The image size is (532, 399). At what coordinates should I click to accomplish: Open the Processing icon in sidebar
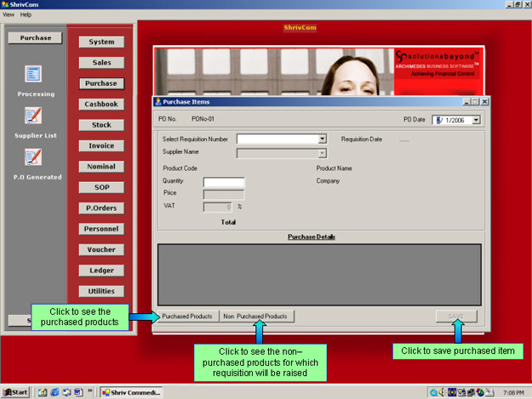pos(33,75)
